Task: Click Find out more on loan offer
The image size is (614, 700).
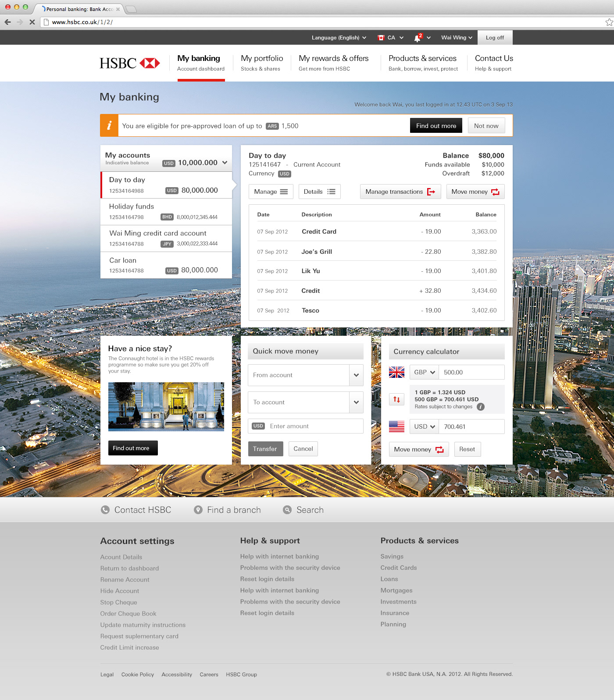Action: point(436,126)
